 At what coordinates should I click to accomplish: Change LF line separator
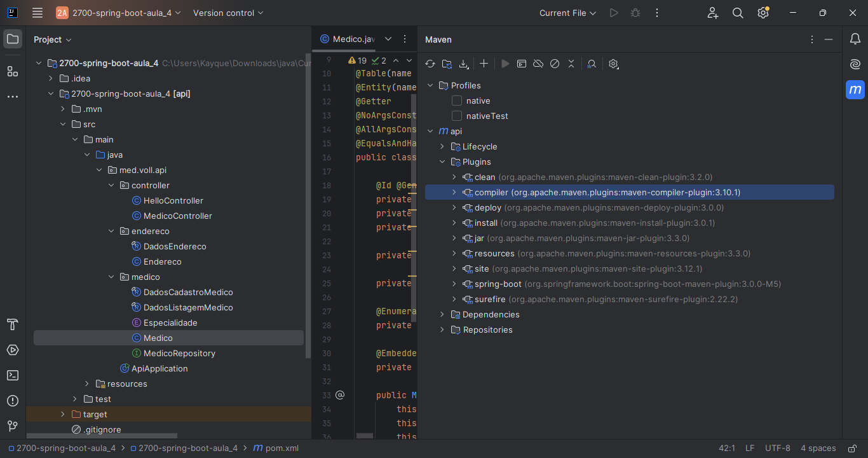pyautogui.click(x=750, y=448)
